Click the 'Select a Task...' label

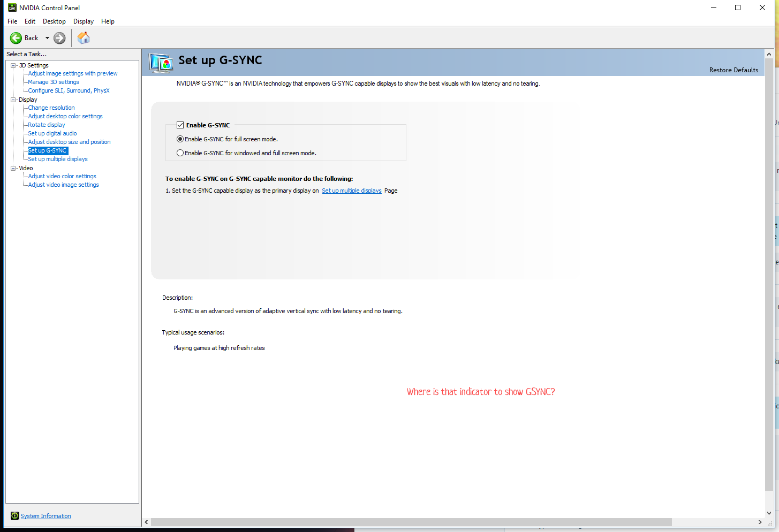pyautogui.click(x=26, y=54)
